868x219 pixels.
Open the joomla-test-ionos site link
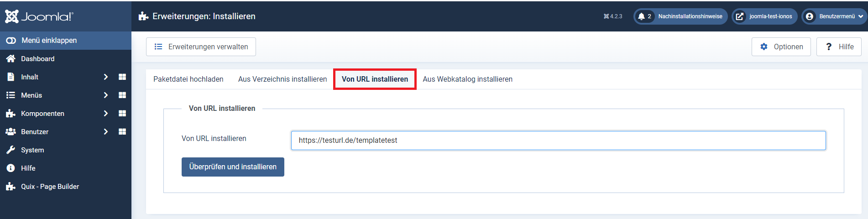point(765,16)
